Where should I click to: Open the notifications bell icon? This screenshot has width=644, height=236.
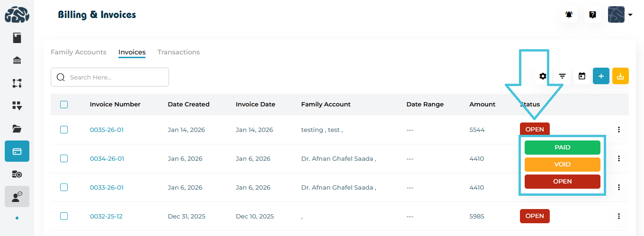pos(569,15)
